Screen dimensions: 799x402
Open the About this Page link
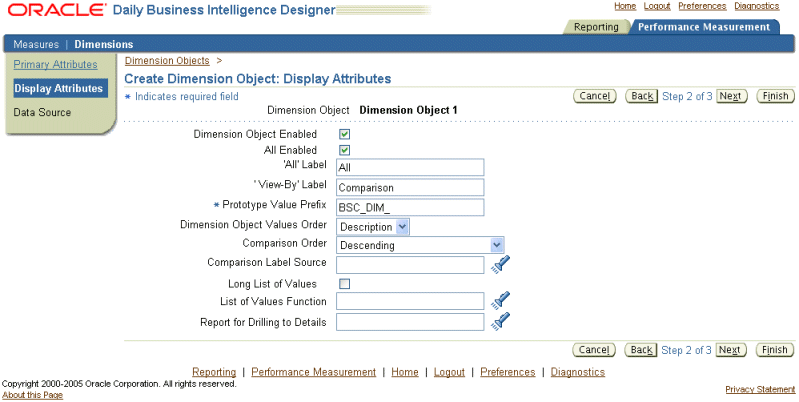click(x=32, y=395)
